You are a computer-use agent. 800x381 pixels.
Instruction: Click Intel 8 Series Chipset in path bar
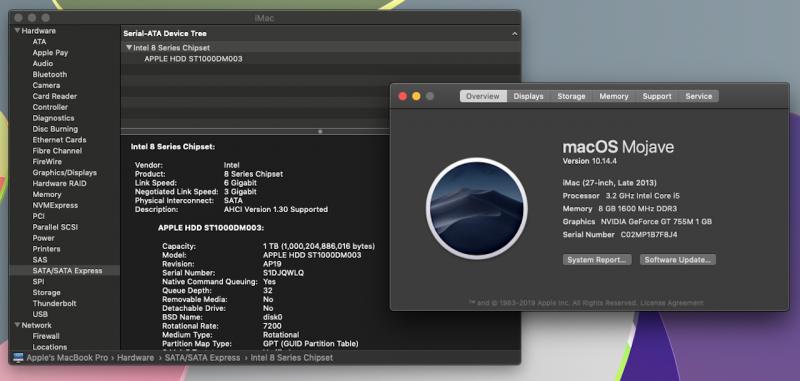pyautogui.click(x=291, y=358)
